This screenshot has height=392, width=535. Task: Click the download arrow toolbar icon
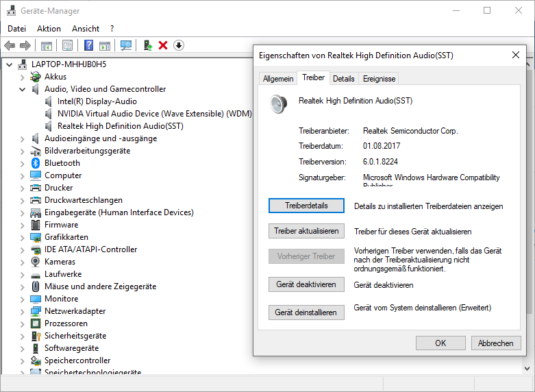(179, 45)
